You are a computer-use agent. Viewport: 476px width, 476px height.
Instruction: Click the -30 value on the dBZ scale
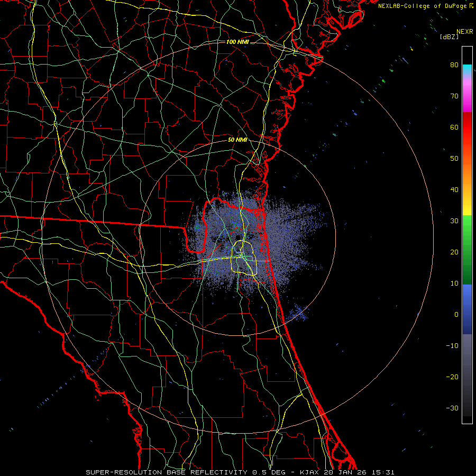click(x=452, y=408)
